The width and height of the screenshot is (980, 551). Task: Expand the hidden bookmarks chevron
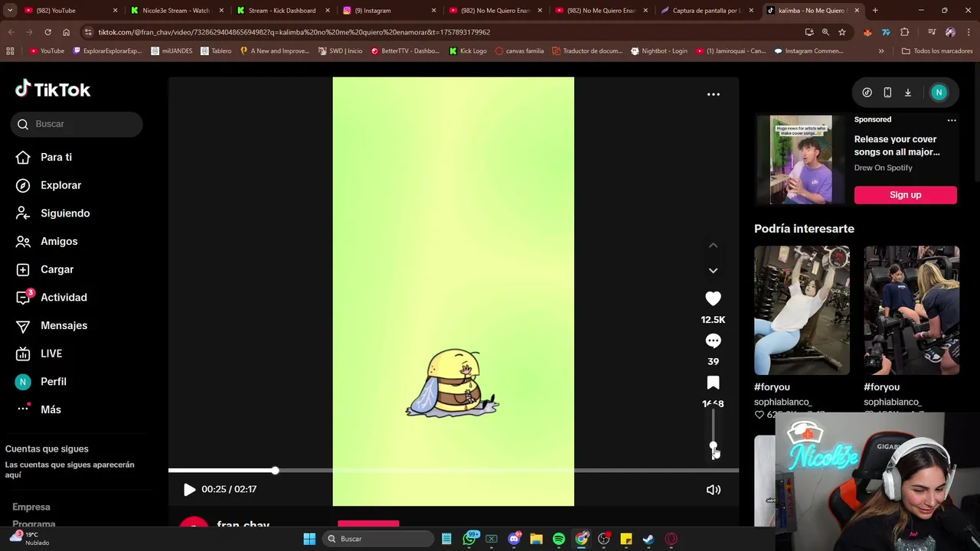[881, 51]
